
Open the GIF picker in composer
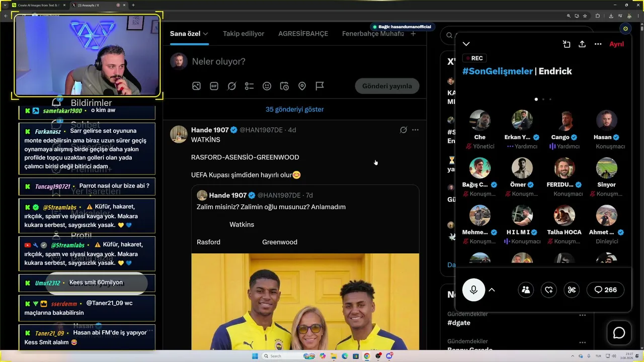coord(214,86)
